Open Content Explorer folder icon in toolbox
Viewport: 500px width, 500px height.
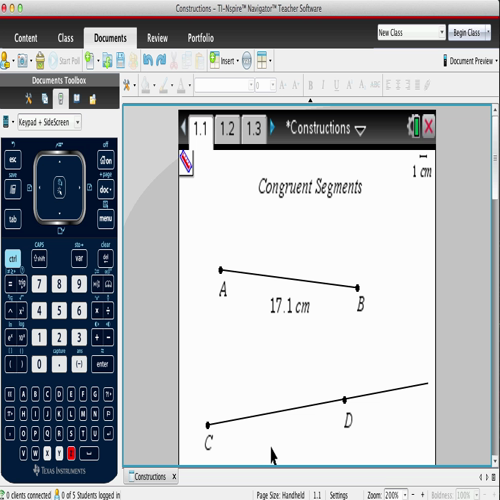point(93,99)
